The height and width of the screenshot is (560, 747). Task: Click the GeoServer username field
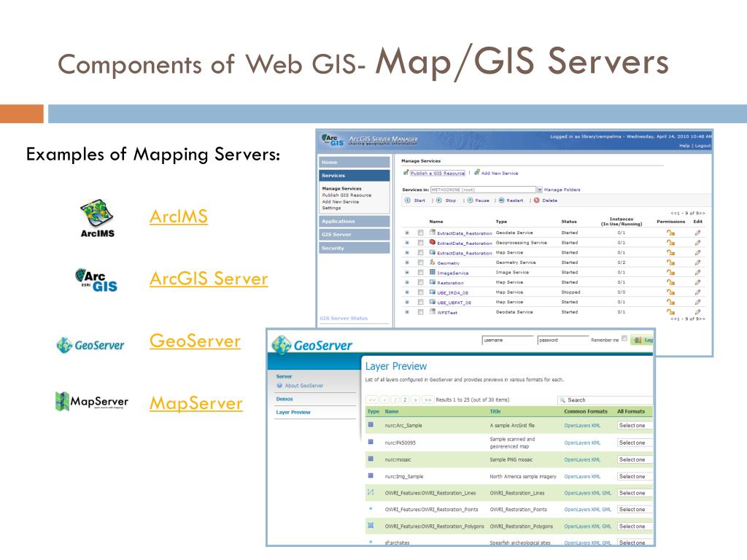point(508,340)
